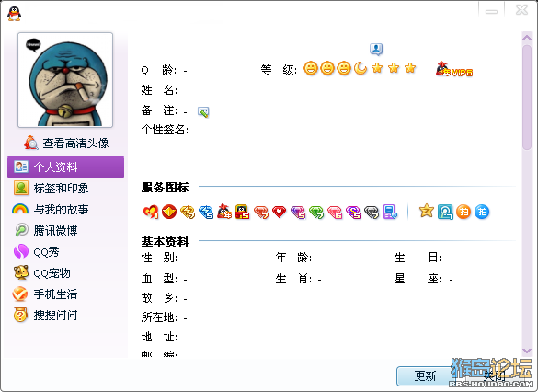Open the 与我的故事 section

pos(51,209)
